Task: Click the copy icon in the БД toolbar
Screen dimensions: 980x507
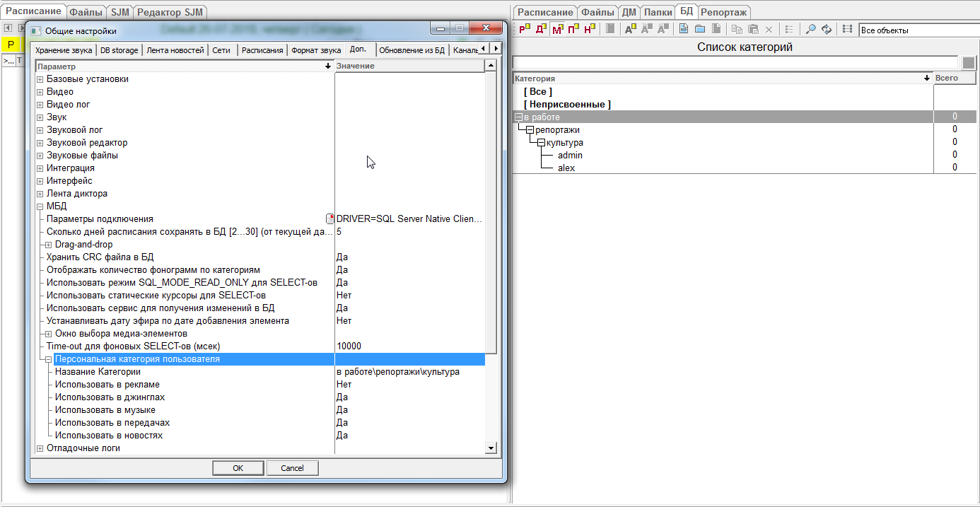Action: [737, 29]
